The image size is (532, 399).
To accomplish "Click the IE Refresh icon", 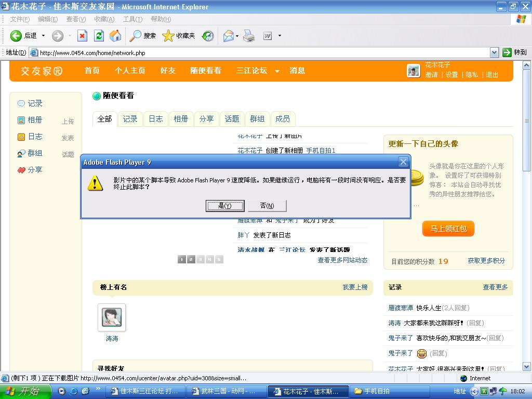I will click(x=99, y=36).
